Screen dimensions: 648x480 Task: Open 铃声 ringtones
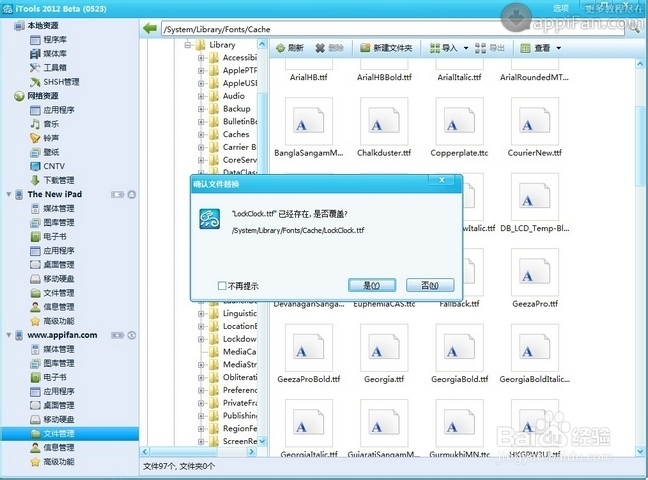45,138
